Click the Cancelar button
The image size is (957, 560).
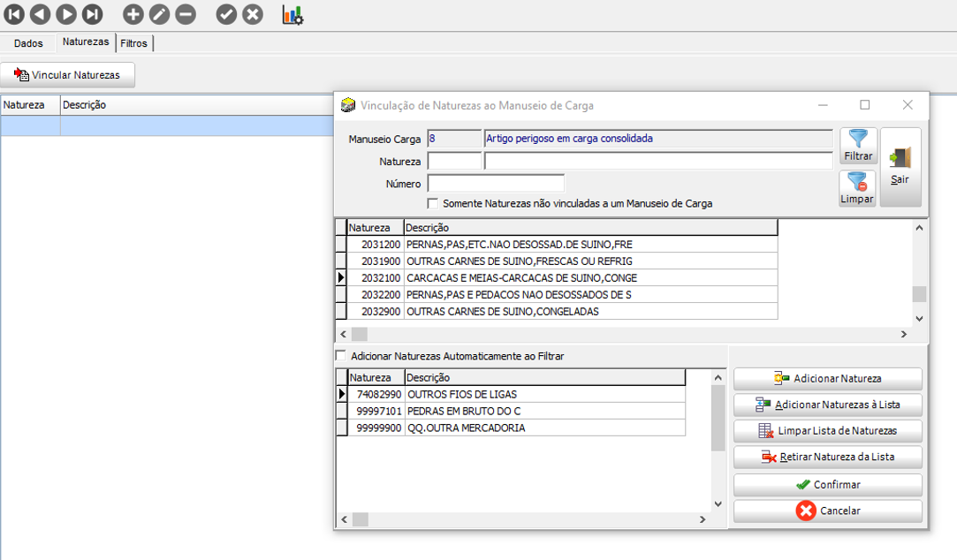(x=827, y=511)
